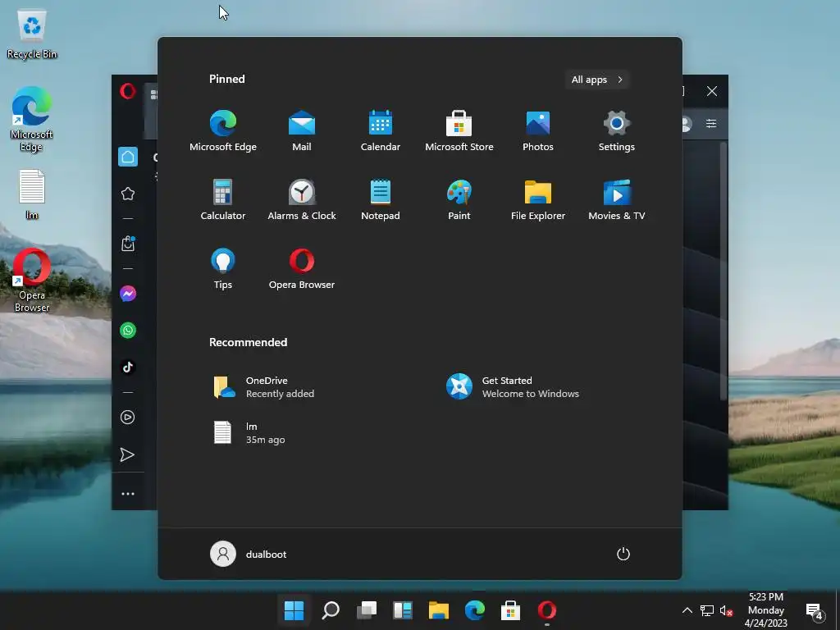
Task: Show hidden system tray icons chevron
Action: [687, 610]
